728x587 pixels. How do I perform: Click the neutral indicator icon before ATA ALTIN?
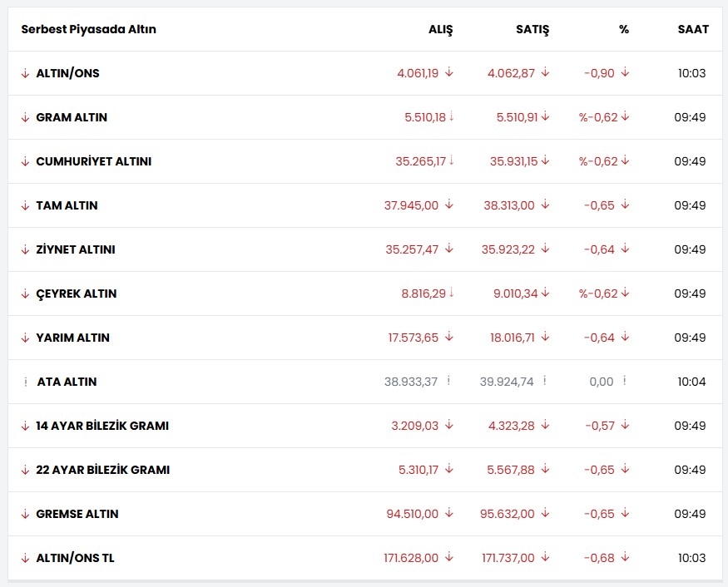tap(26, 382)
